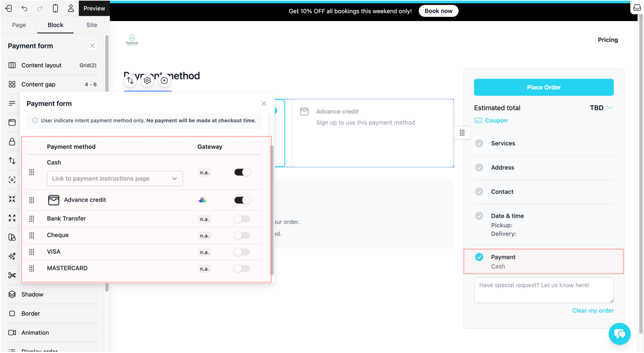
Task: Open the chat support bubble
Action: (x=619, y=334)
